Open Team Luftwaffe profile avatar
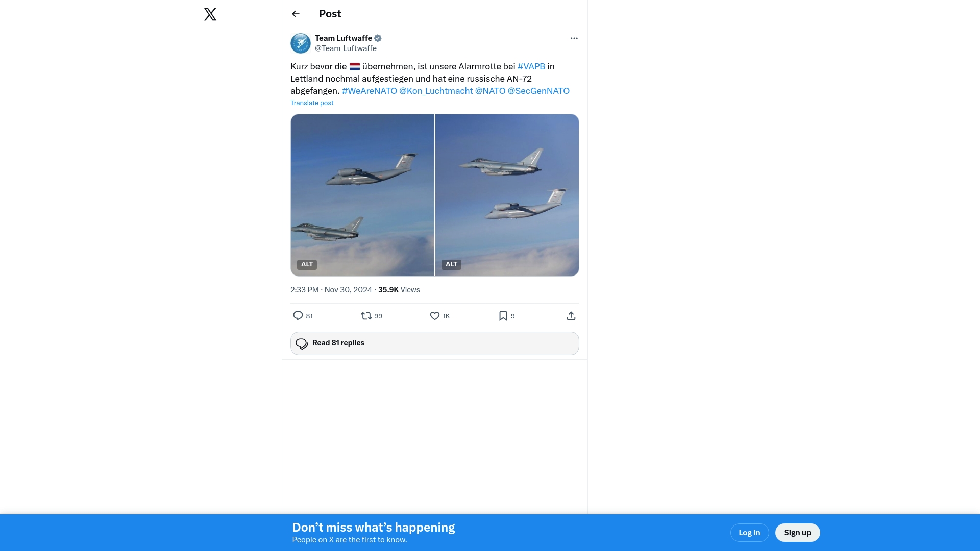Image resolution: width=980 pixels, height=551 pixels. (x=301, y=43)
